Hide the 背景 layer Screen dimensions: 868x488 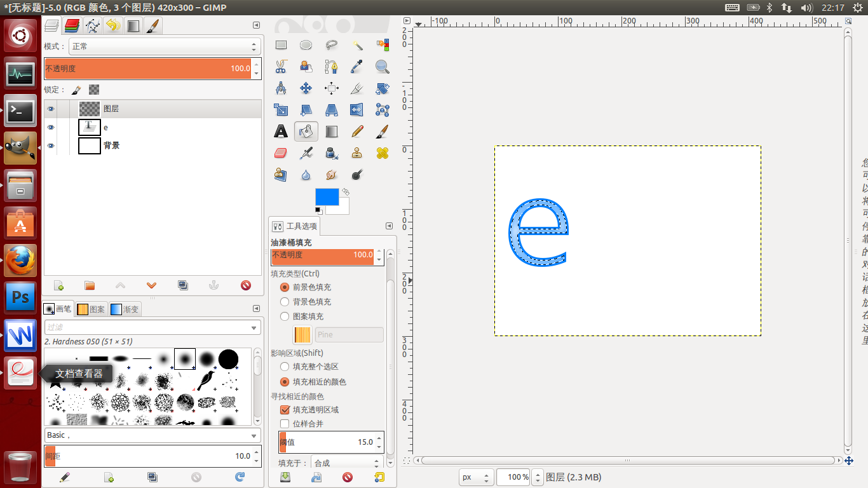click(51, 146)
